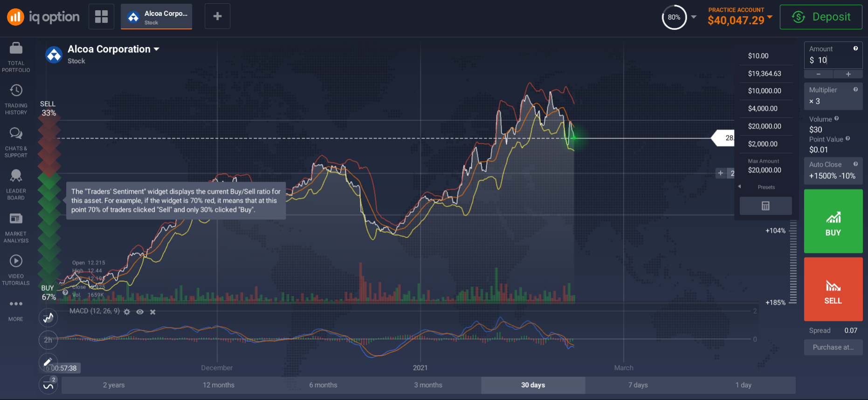Click the Multiplier help question mark
The height and width of the screenshot is (400, 868).
(x=855, y=89)
